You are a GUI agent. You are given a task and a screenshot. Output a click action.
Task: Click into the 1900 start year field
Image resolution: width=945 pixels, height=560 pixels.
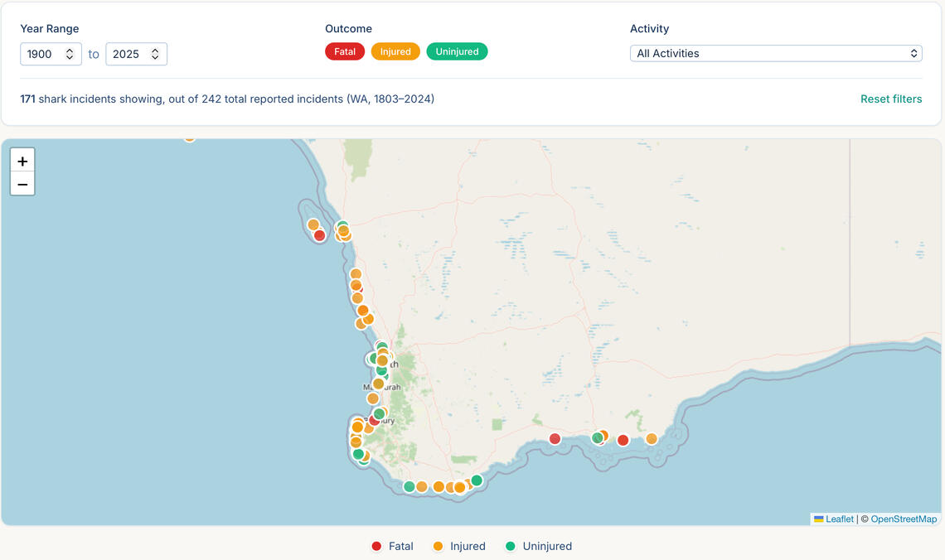[x=41, y=54]
